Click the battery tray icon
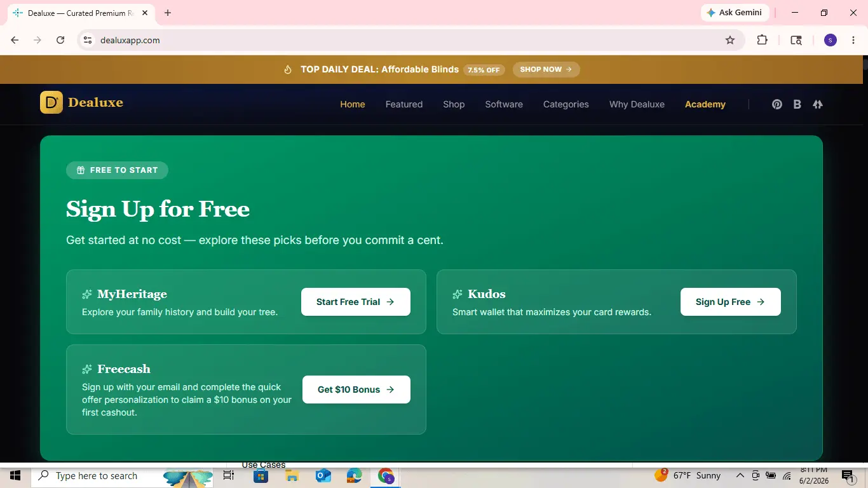The height and width of the screenshot is (488, 868). (771, 475)
